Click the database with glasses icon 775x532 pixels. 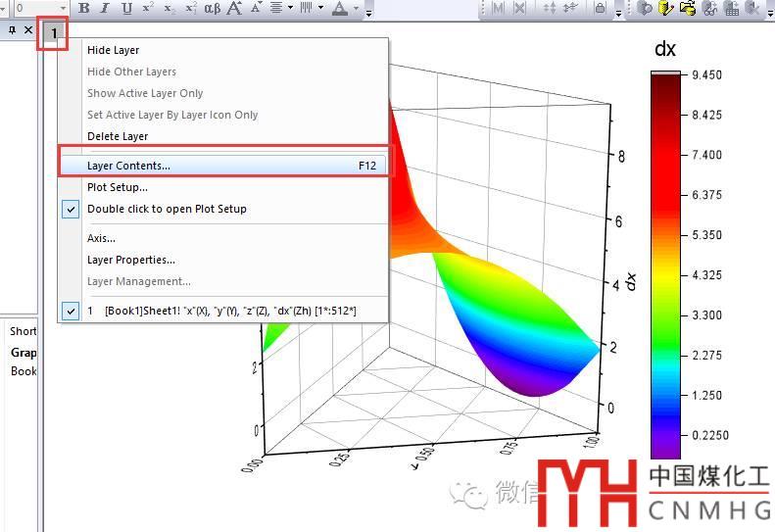click(709, 8)
